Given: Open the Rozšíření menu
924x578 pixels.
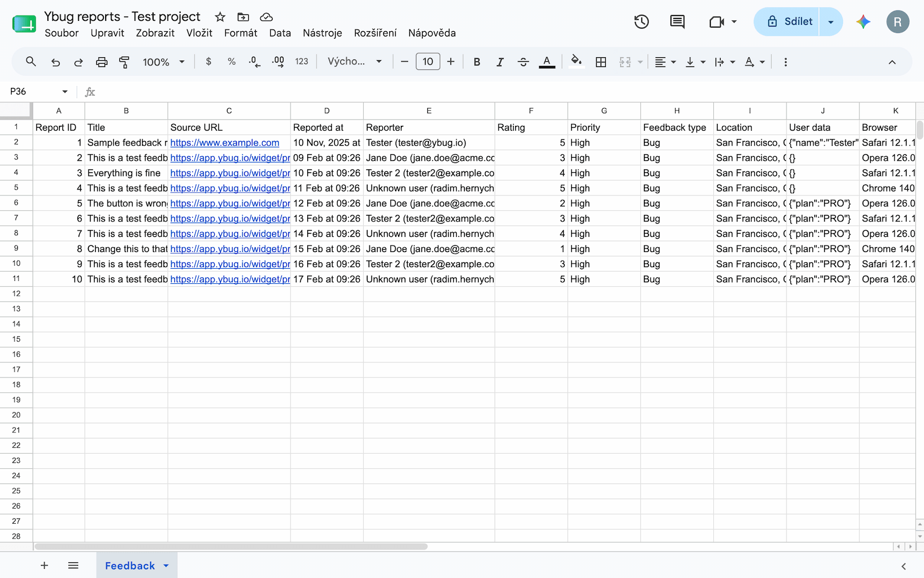Looking at the screenshot, I should [x=375, y=33].
